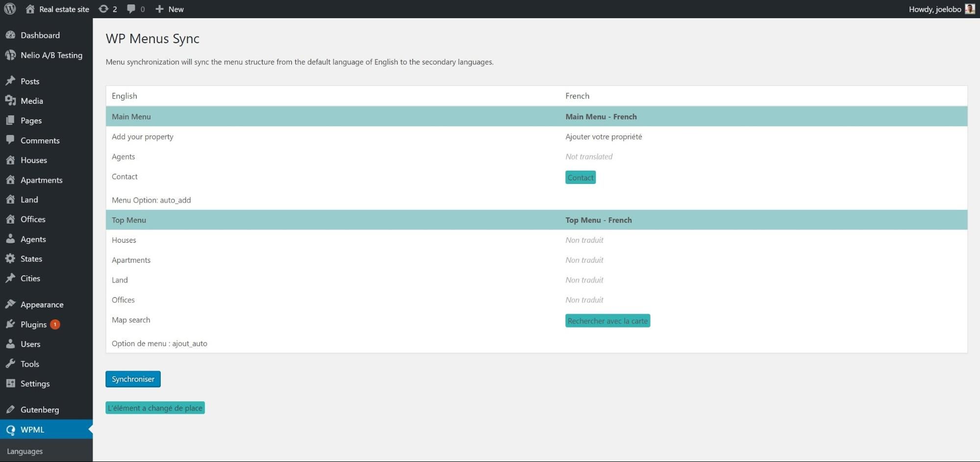
Task: Click the WordPress logo icon
Action: point(10,9)
